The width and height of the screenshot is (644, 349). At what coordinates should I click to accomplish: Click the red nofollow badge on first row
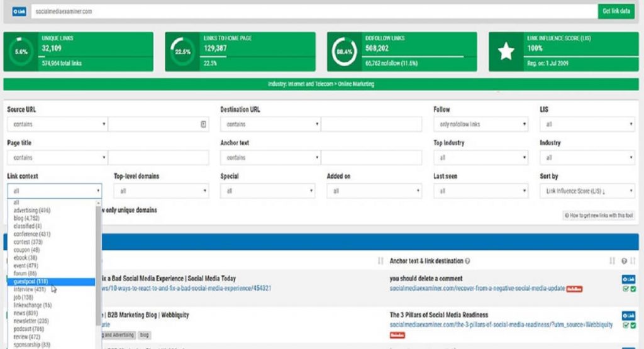(574, 289)
